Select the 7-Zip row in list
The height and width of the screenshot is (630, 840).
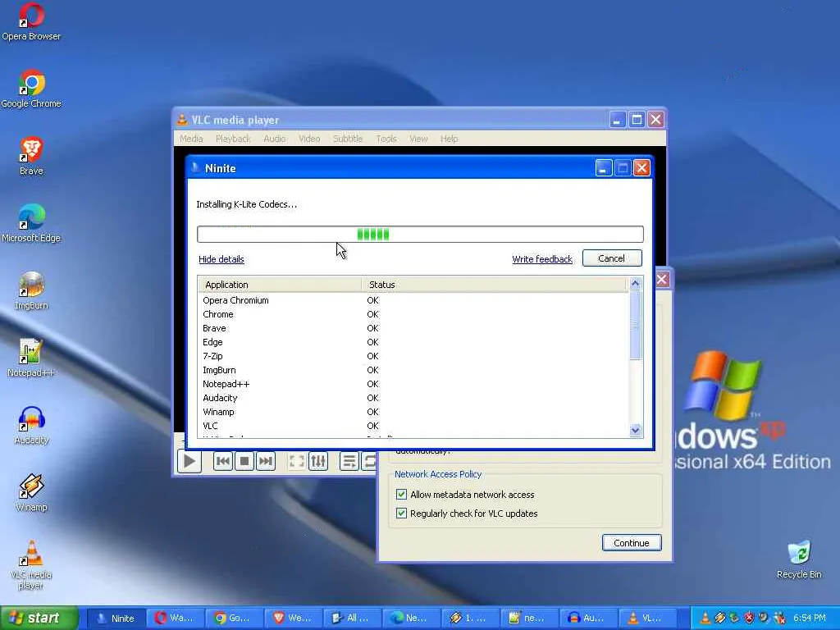(413, 356)
